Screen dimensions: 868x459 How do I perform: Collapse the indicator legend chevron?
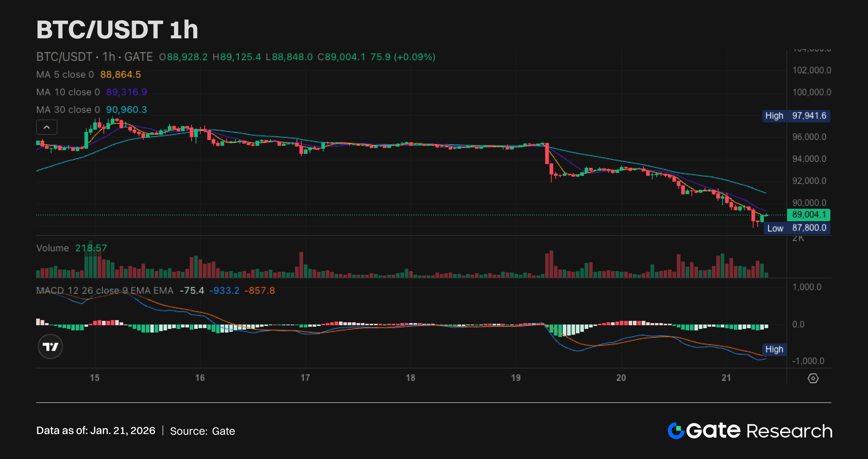(47, 127)
